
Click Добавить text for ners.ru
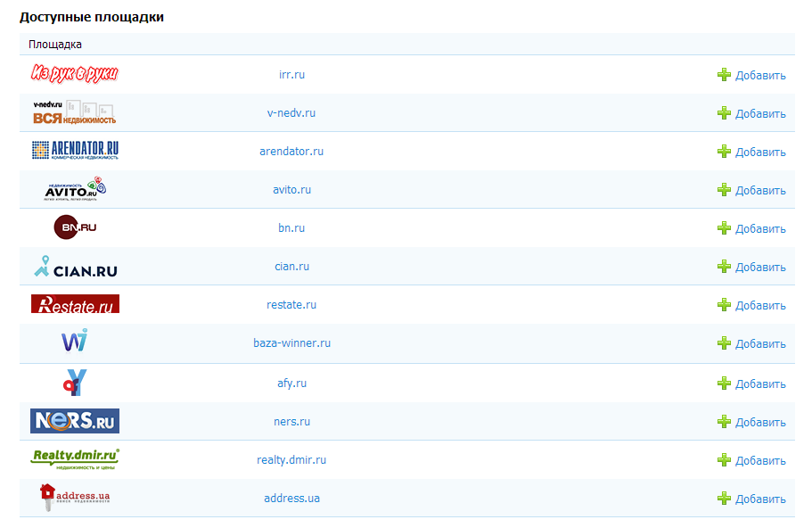760,423
